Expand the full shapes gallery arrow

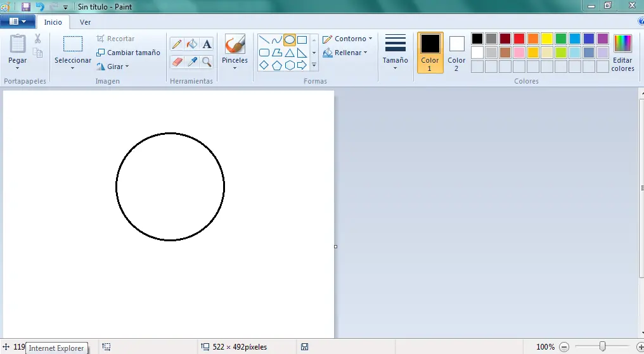(314, 65)
